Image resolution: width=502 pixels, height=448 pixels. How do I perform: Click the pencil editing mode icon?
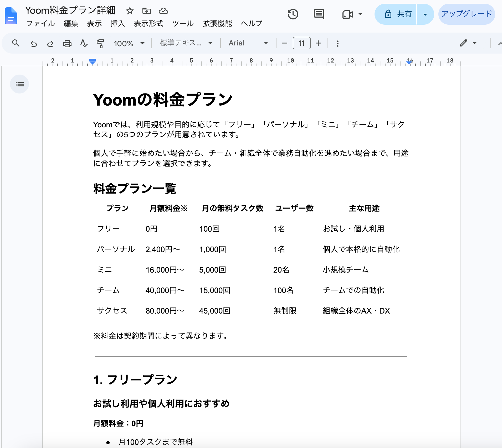point(464,43)
